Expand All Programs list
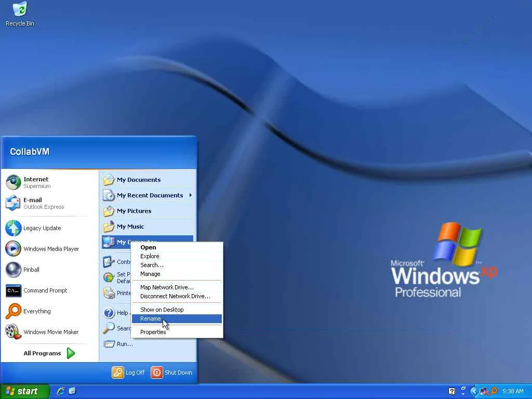532x399 pixels. tap(50, 353)
